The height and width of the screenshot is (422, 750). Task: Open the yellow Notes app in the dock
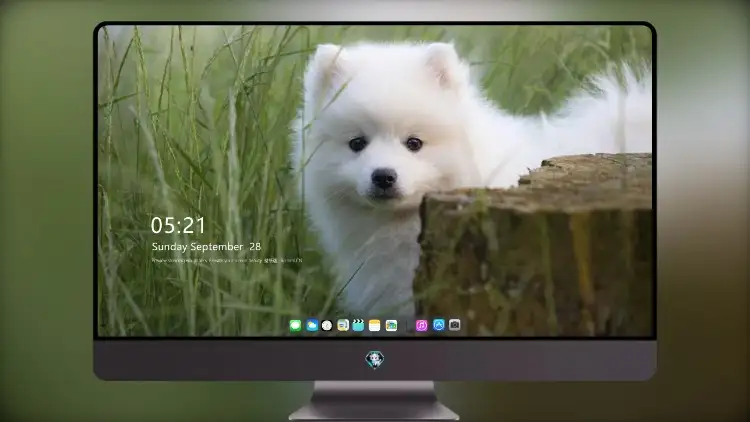click(375, 326)
